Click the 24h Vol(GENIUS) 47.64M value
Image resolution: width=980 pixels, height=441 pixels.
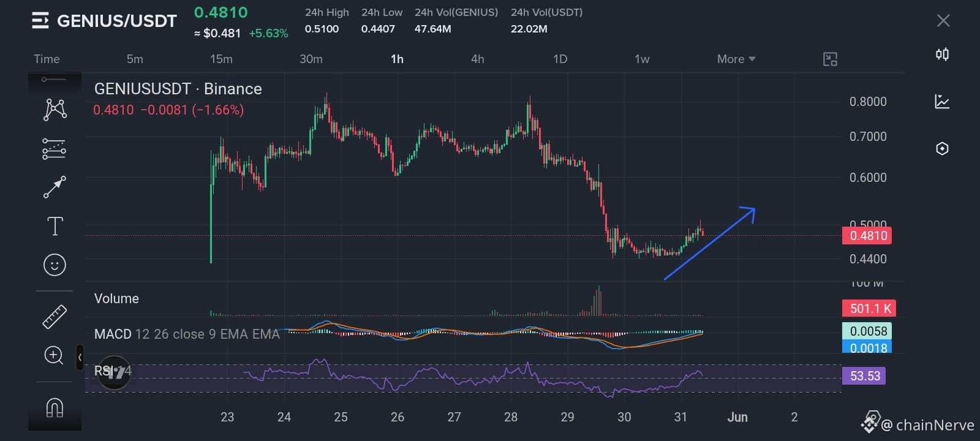click(x=433, y=29)
